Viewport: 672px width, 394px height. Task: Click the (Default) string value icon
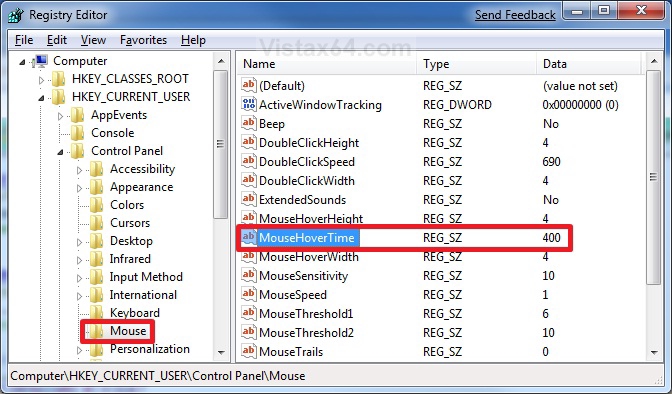coord(249,85)
